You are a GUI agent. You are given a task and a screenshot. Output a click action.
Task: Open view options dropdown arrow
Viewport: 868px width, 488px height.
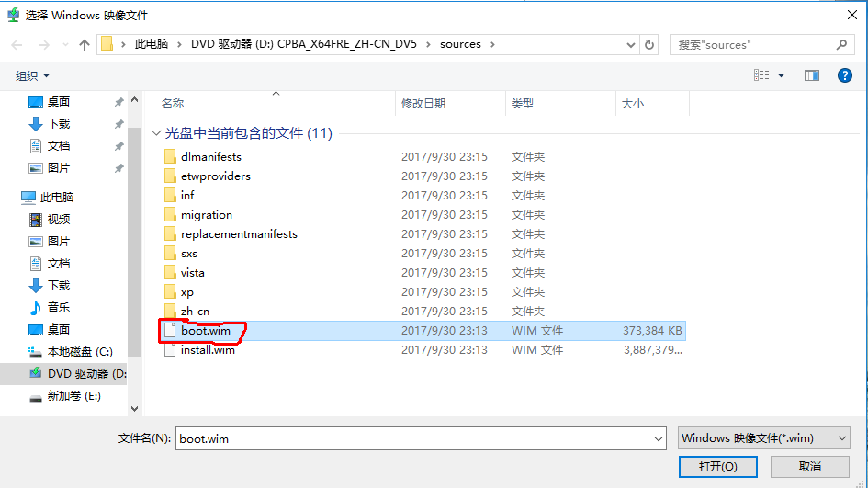click(781, 75)
